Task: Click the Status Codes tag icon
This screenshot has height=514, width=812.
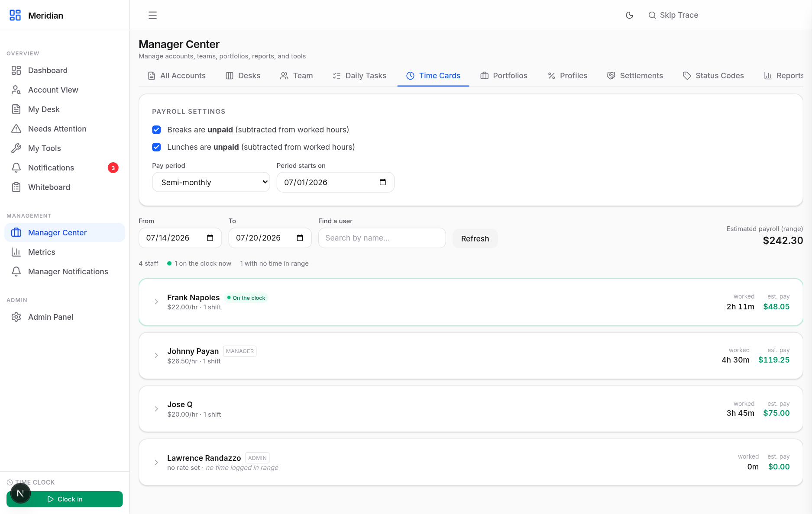Action: point(687,76)
